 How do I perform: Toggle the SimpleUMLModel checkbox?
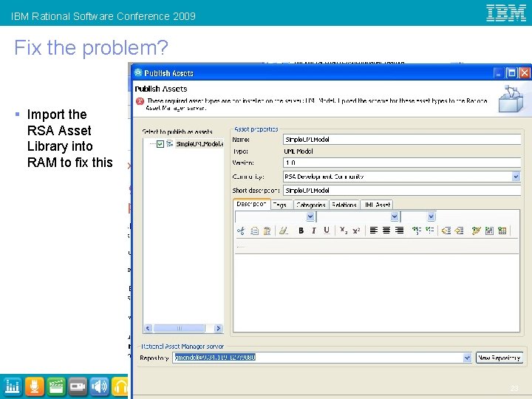160,144
